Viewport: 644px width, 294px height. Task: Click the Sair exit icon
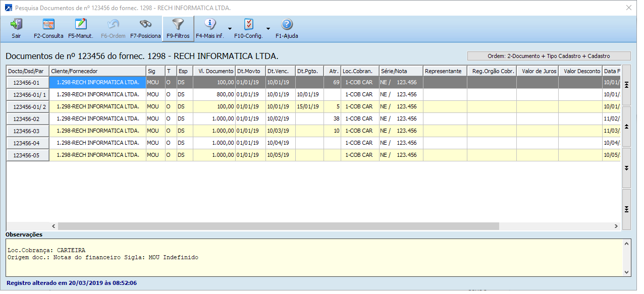16,25
